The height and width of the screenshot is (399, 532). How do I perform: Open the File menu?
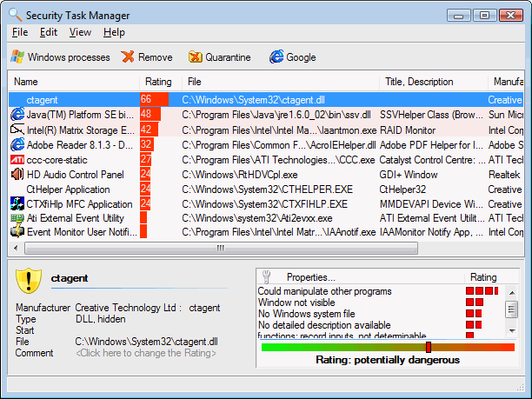pos(20,32)
